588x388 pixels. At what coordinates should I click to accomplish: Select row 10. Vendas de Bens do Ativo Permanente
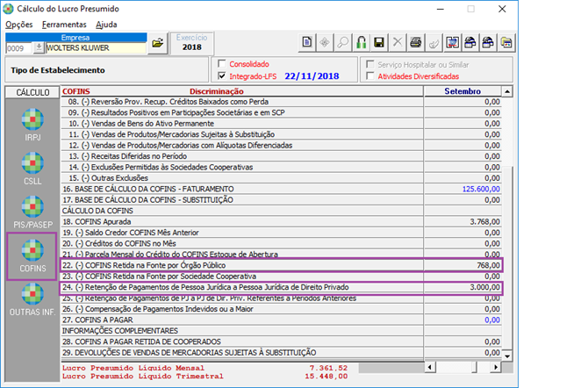(x=242, y=124)
